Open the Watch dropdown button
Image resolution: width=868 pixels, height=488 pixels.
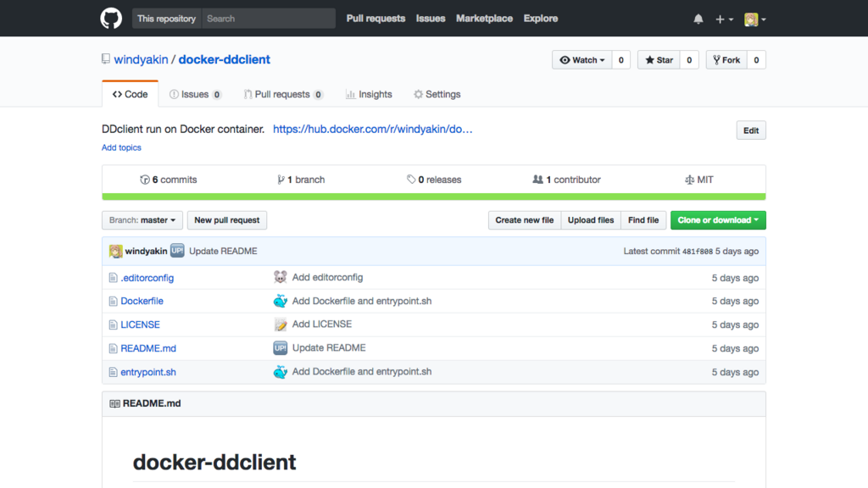[x=581, y=60]
